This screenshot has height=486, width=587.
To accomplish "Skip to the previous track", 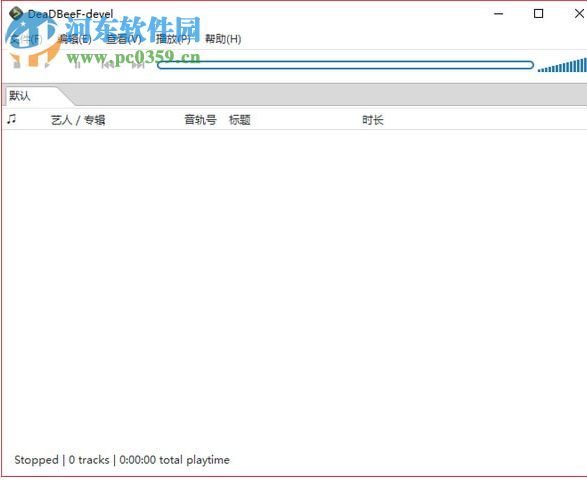I will click(108, 65).
